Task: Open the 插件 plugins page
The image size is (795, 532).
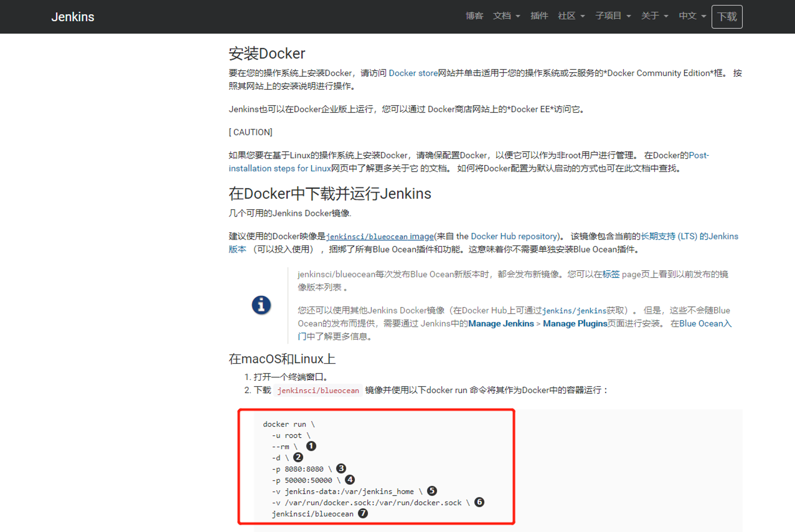Action: (539, 16)
